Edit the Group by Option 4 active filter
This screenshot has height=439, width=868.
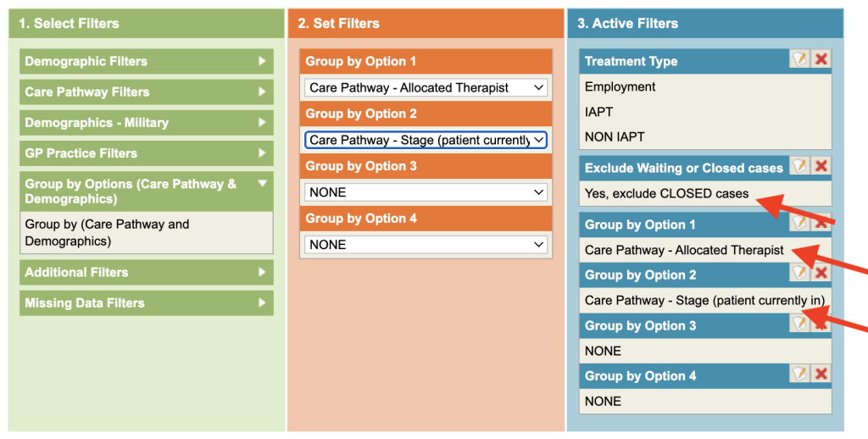tap(799, 375)
